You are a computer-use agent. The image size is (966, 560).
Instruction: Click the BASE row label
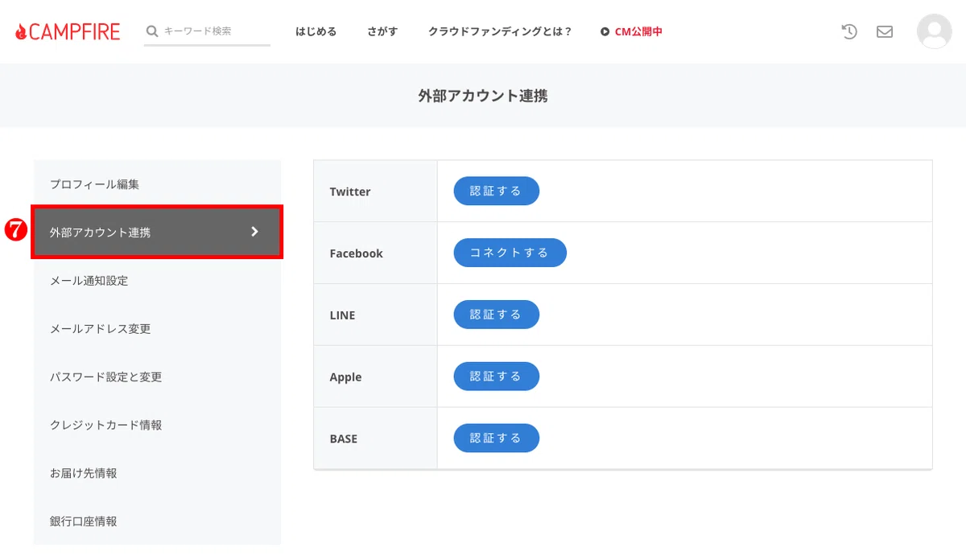(343, 439)
